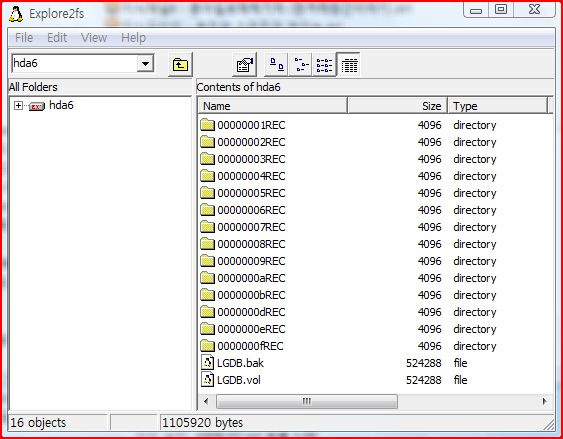Viewport: 563px width, 439px height.
Task: Open the hda6 partition dropdown arrow
Action: [145, 64]
